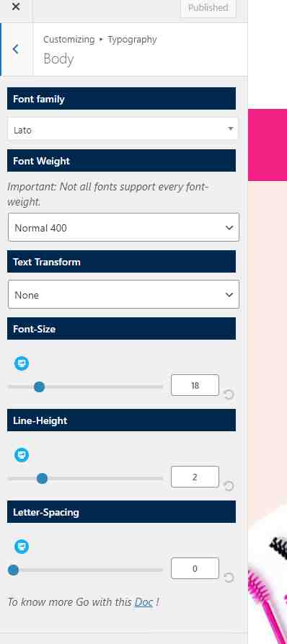Image resolution: width=287 pixels, height=644 pixels.
Task: Open the Doc link
Action: (143, 602)
